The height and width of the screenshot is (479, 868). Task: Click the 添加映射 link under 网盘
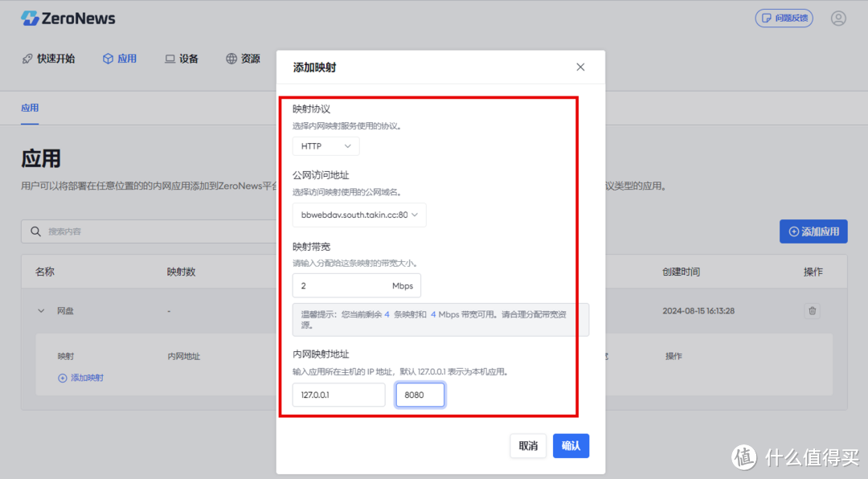coord(80,378)
